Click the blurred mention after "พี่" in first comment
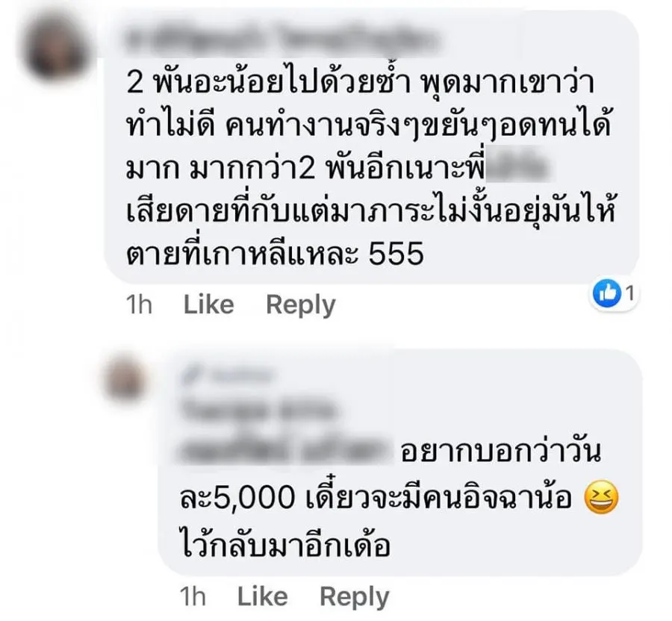This screenshot has width=672, height=621. click(x=520, y=169)
